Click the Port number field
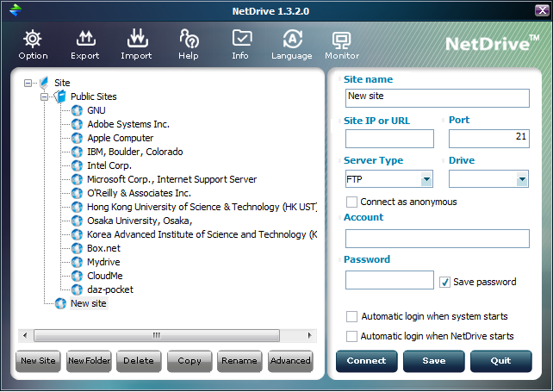Viewport: 553px width, 392px height. click(488, 139)
